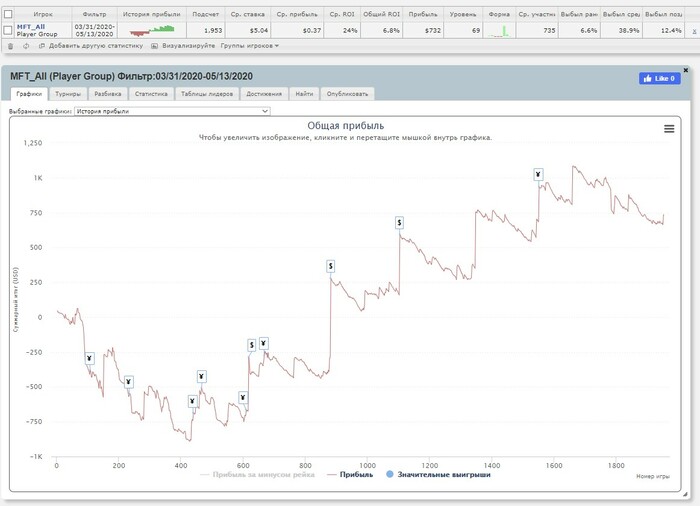Select the Найти tab
Image resolution: width=700 pixels, height=506 pixels.
304,94
